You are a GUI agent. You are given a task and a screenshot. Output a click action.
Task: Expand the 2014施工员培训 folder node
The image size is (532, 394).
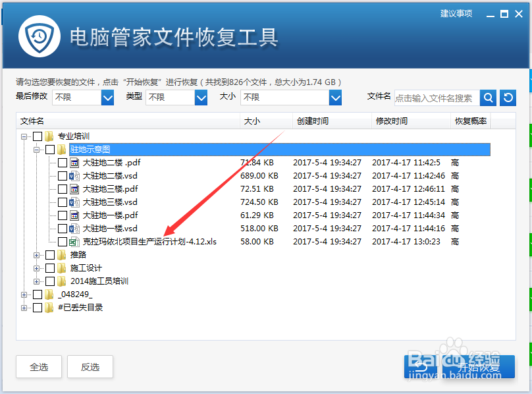[x=36, y=281]
